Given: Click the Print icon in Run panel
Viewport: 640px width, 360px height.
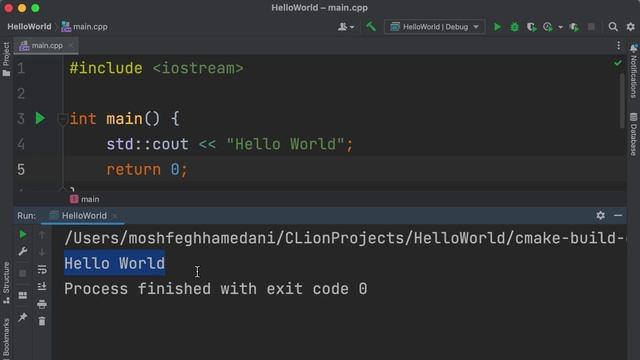Looking at the screenshot, I should pyautogui.click(x=42, y=304).
